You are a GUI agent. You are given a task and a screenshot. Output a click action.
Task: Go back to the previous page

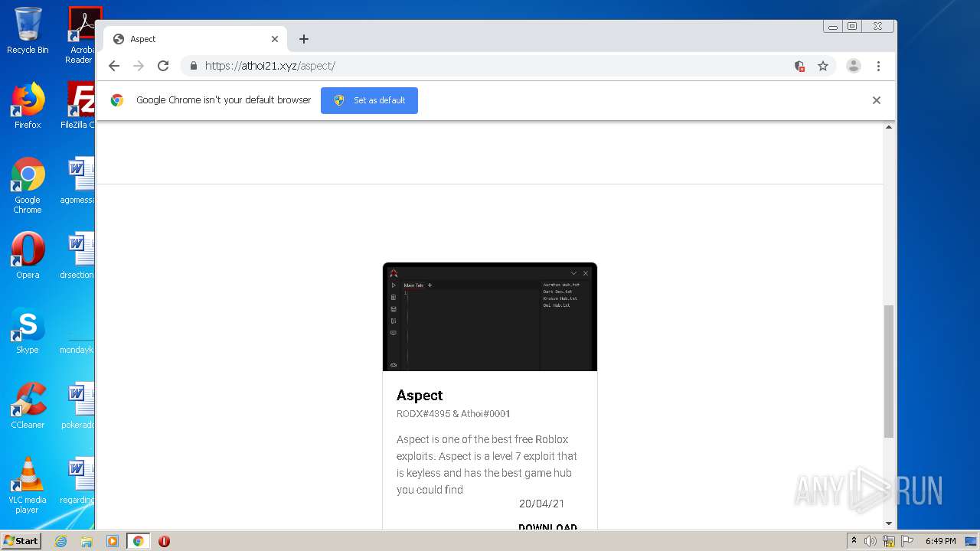point(114,66)
